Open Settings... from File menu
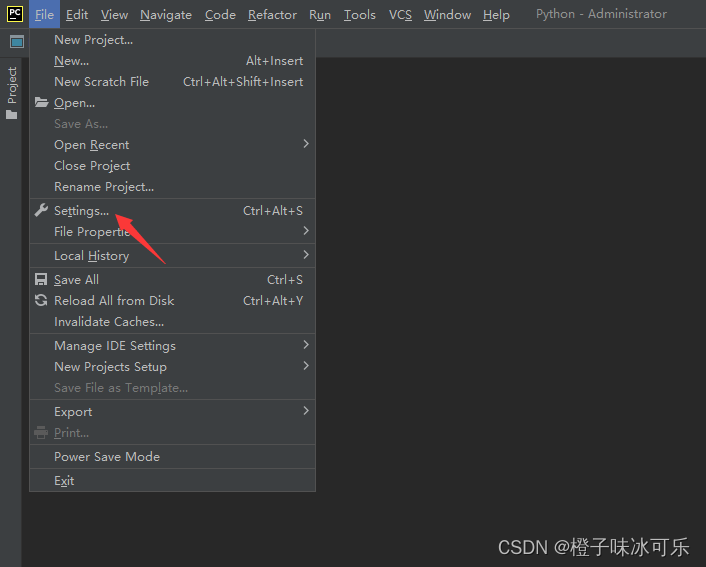 click(172, 210)
